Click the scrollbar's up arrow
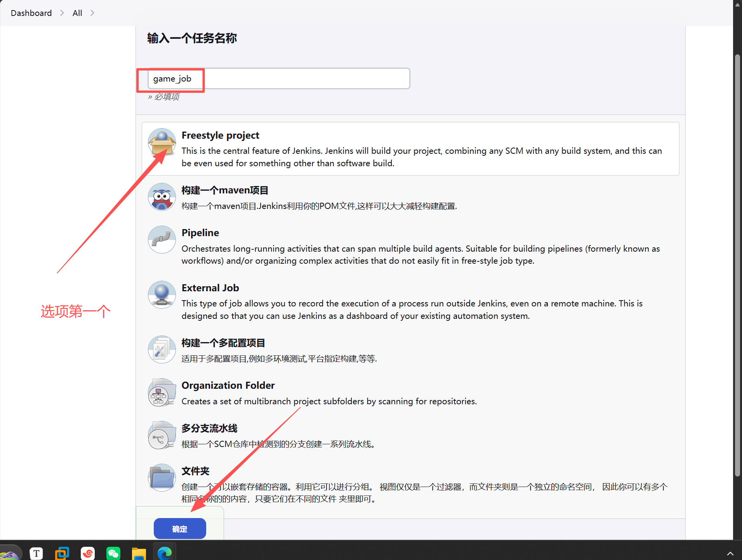This screenshot has height=560, width=742. click(738, 4)
